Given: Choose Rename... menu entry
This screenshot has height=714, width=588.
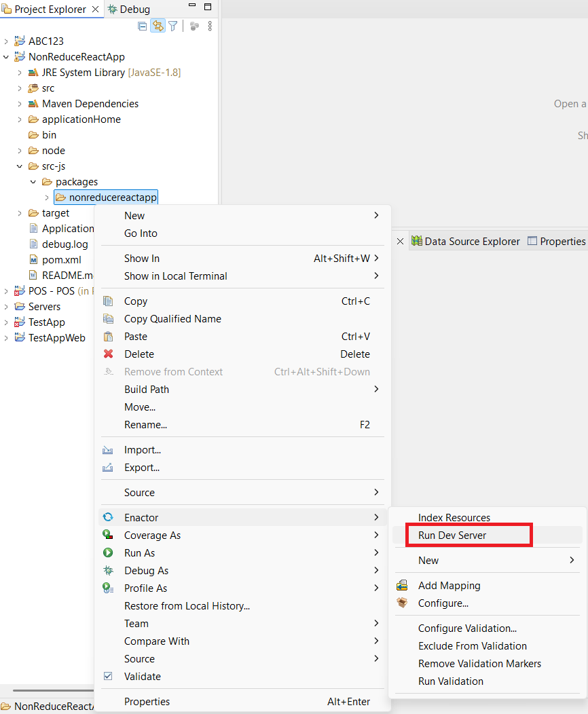Looking at the screenshot, I should click(x=243, y=425).
